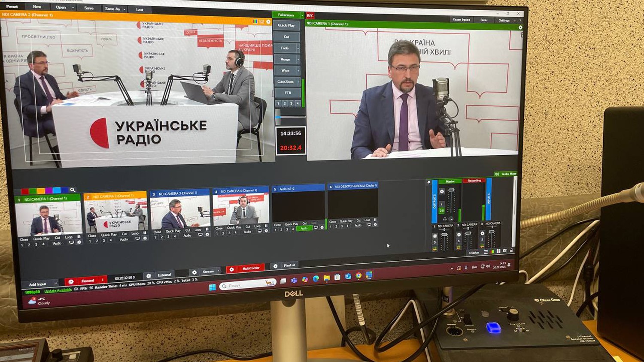Screen dimensions: 644x362
Task: Open the Stream settings gear
Action: point(194,272)
